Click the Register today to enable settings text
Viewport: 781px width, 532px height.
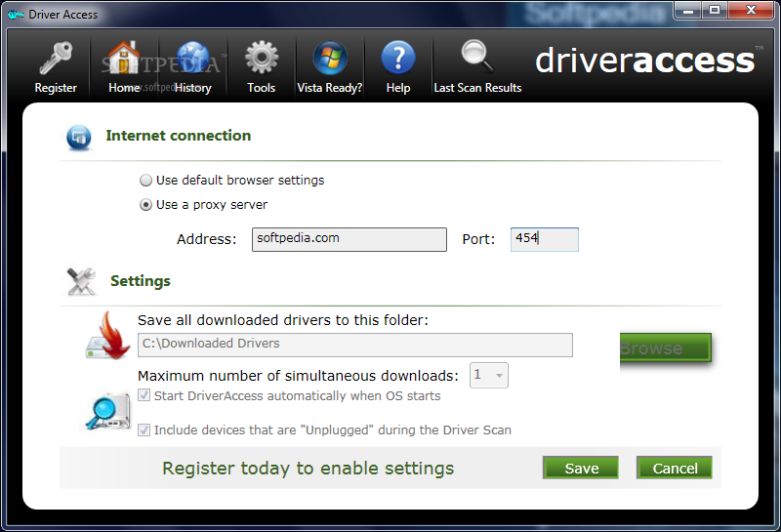click(x=308, y=469)
